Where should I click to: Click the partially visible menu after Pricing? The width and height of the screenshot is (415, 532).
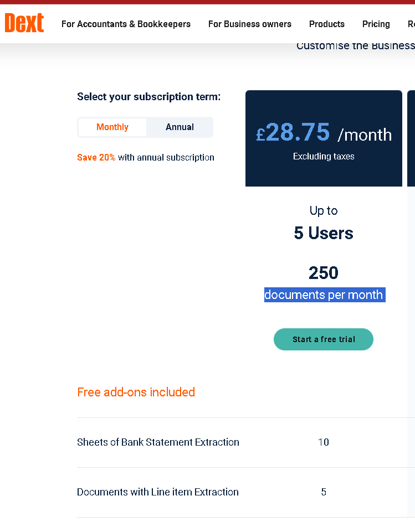[x=411, y=24]
